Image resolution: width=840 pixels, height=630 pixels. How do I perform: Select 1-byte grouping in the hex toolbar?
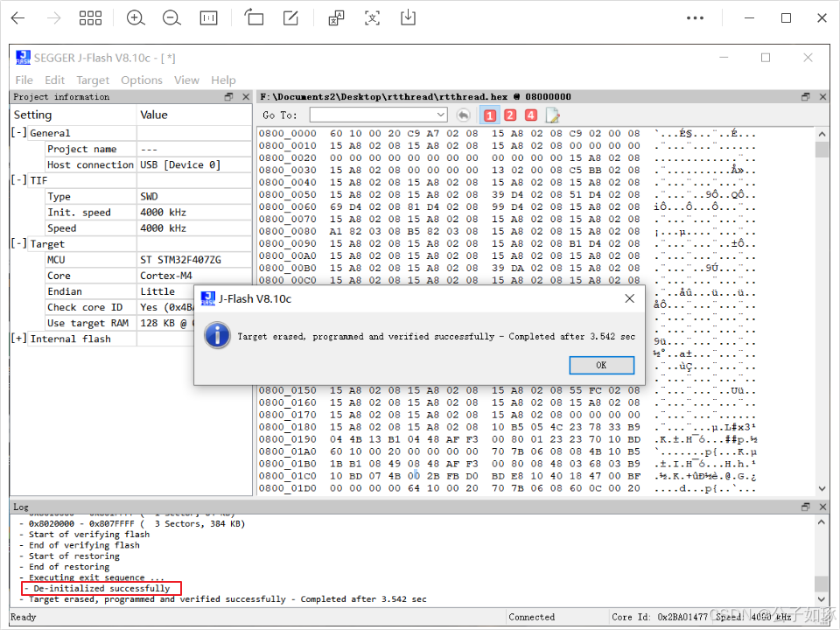coord(489,115)
